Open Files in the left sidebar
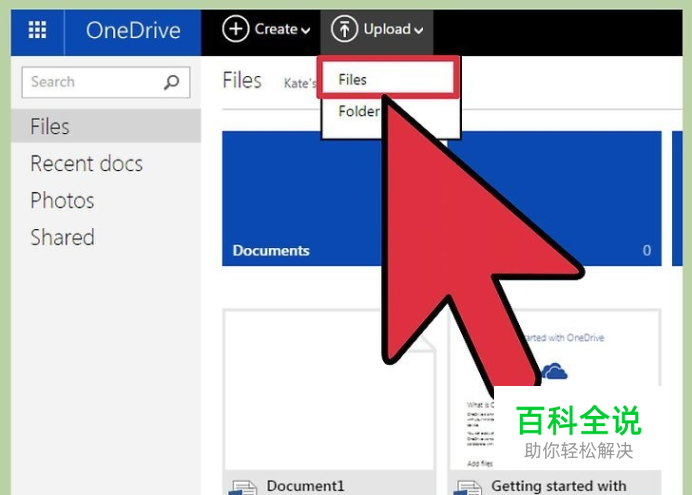Screen dimensions: 692x495 [x=106, y=126]
